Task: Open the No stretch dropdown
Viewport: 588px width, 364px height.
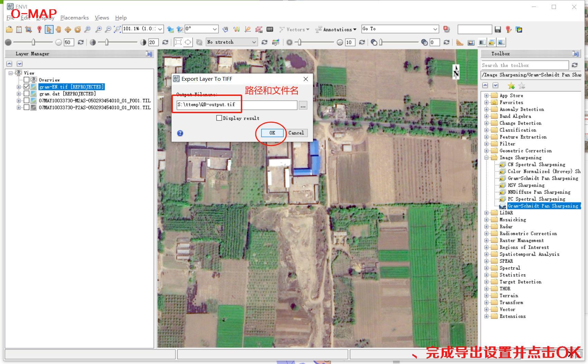Action: [232, 42]
